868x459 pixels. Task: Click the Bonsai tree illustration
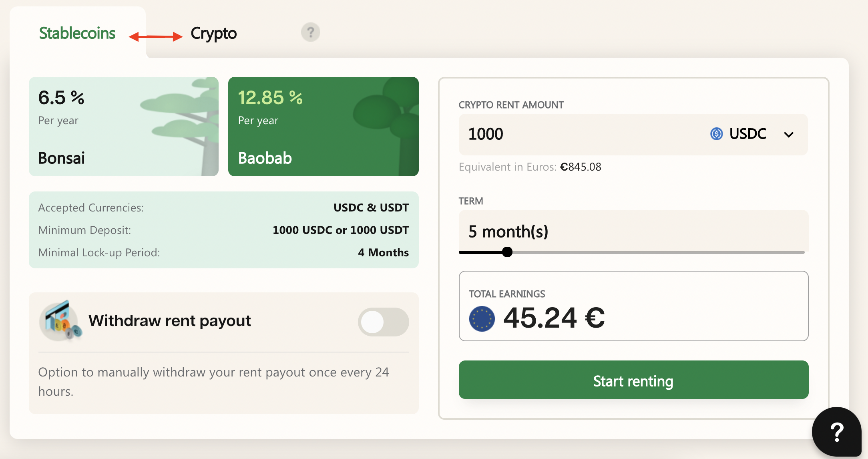[x=180, y=127]
